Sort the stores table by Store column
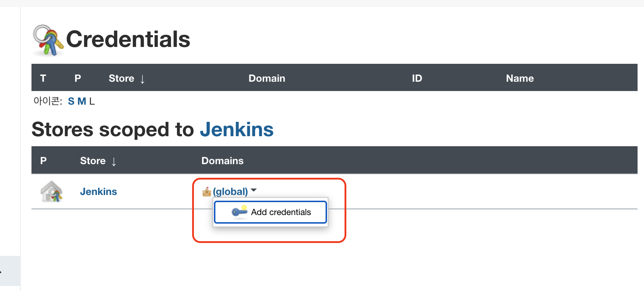The width and height of the screenshot is (644, 291). coord(98,161)
